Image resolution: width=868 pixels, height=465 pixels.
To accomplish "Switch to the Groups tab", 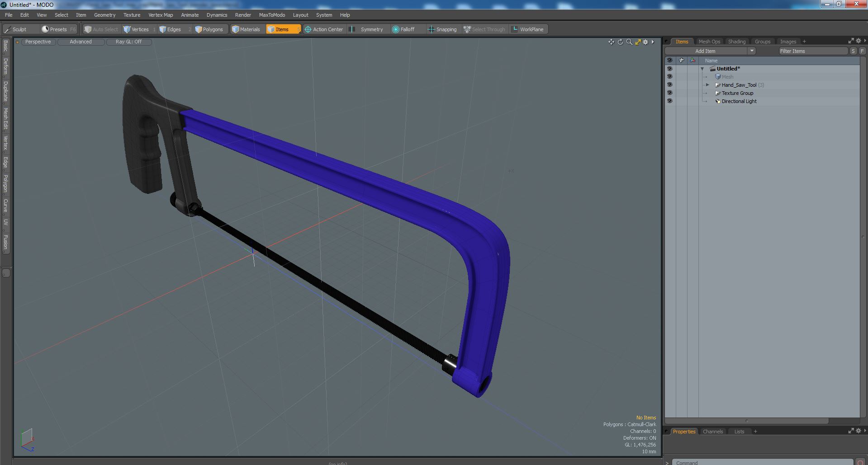I will tap(762, 42).
